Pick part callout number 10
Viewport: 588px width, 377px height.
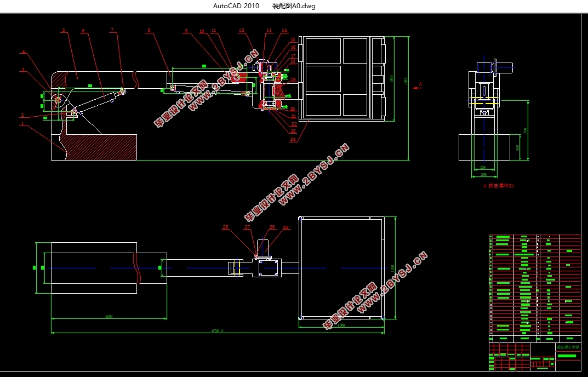click(x=202, y=31)
